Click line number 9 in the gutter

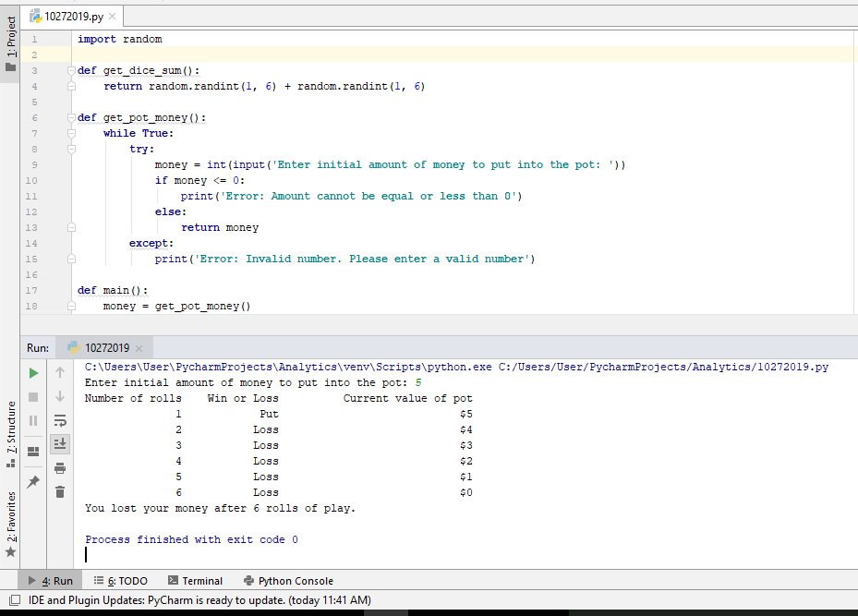coord(34,164)
